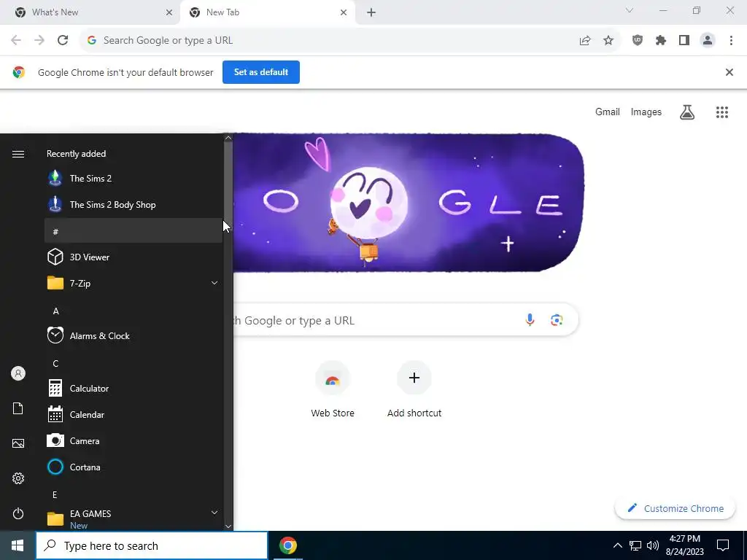
Task: Open Alarms & Clock app
Action: [133, 335]
